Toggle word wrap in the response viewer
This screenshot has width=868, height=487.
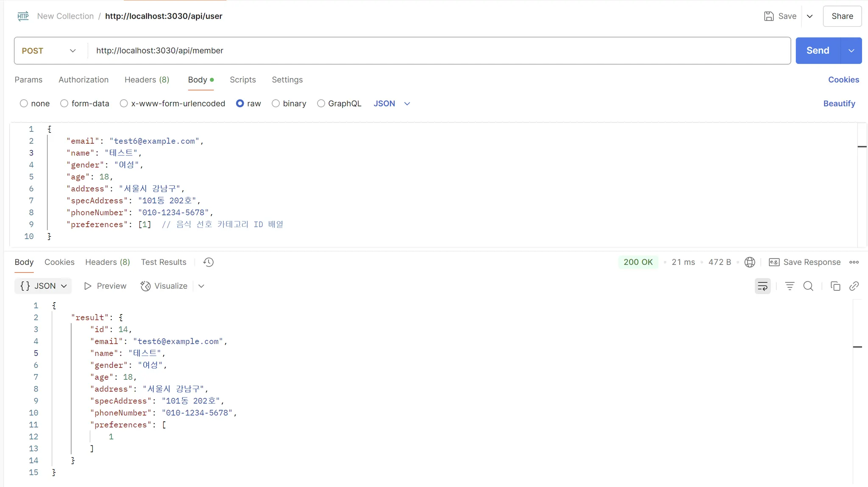pyautogui.click(x=762, y=286)
